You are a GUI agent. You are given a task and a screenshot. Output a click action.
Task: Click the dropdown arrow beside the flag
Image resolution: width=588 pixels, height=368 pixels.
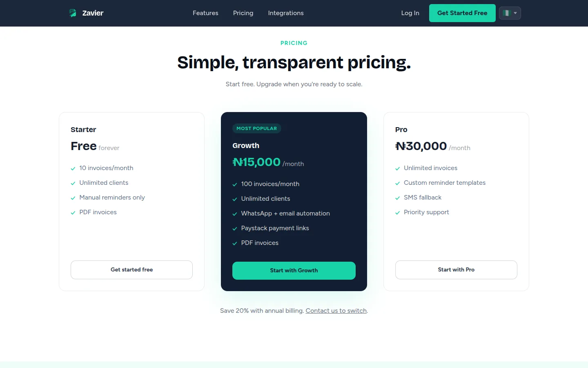tap(515, 13)
